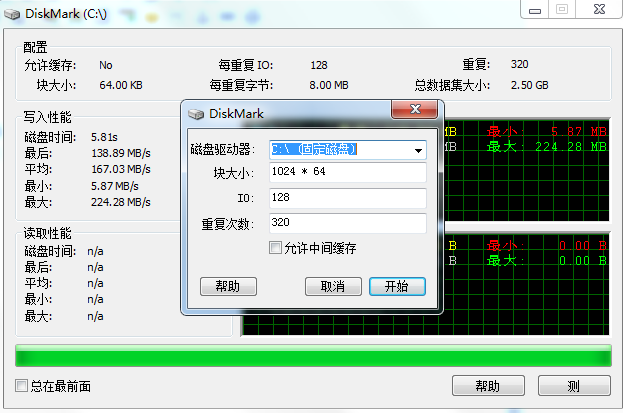Select the C:\ (固定磁盘) drive combo box
623x413 pixels.
[348, 150]
